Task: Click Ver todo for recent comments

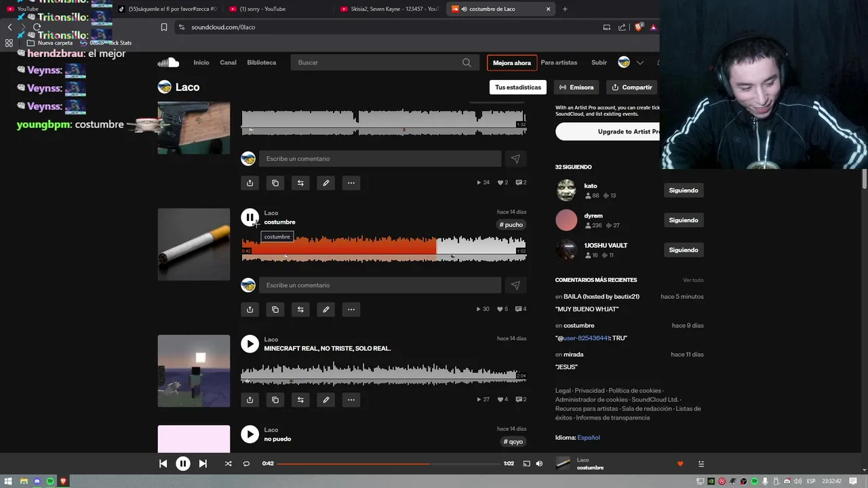Action: coord(693,280)
